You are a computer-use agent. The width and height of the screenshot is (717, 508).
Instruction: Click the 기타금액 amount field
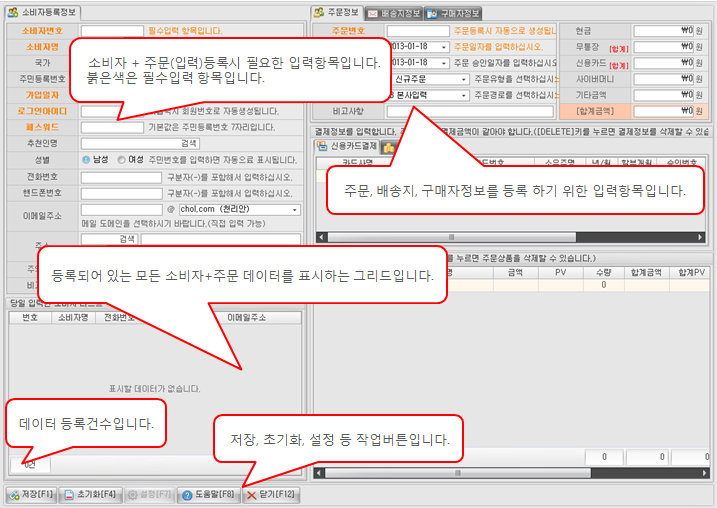click(664, 95)
